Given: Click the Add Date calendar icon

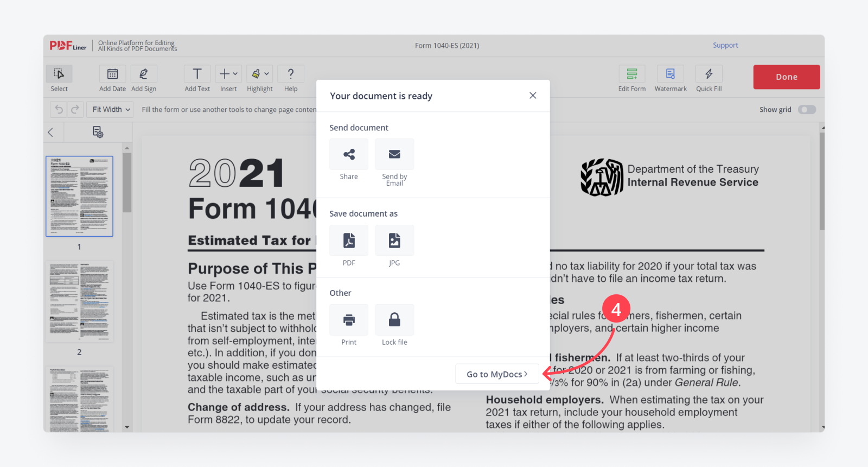Looking at the screenshot, I should [x=112, y=74].
